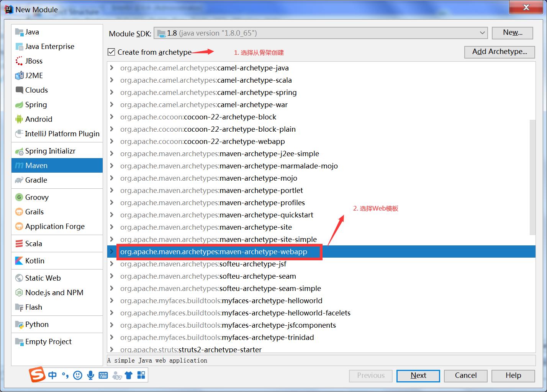Viewport: 547px width, 392px height.
Task: Select camel-archetype-war row
Action: tap(321, 105)
